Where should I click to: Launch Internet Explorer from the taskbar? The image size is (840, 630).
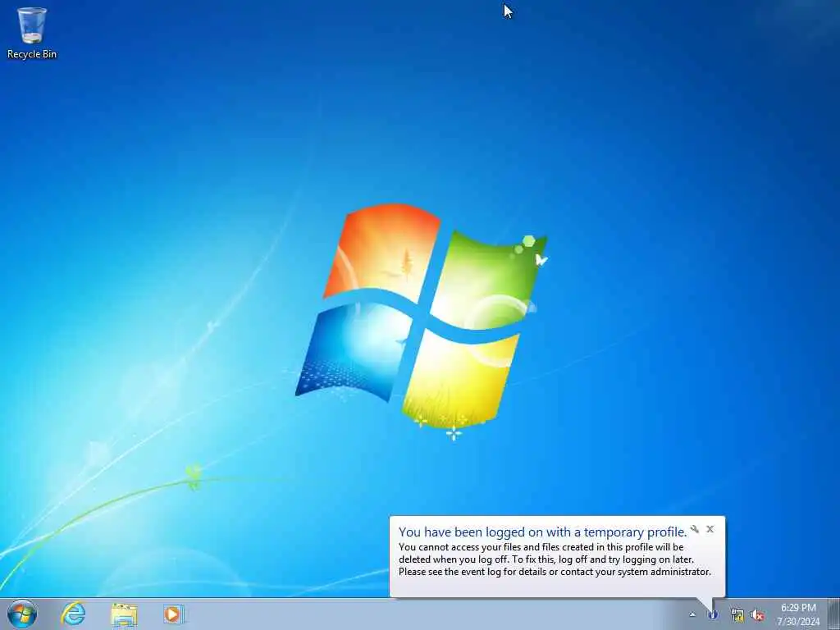73,614
